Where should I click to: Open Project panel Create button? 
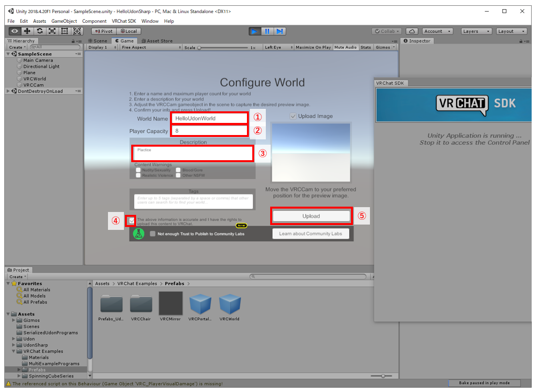click(17, 277)
